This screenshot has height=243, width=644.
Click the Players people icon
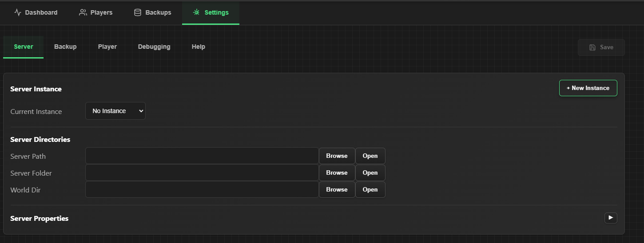tap(83, 12)
